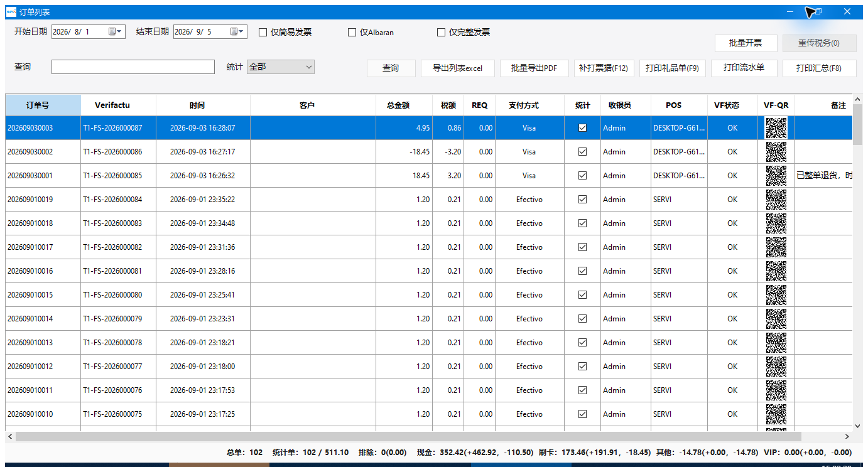Click 打印汇总(F8) button
Image resolution: width=868 pixels, height=467 pixels.
pyautogui.click(x=819, y=68)
